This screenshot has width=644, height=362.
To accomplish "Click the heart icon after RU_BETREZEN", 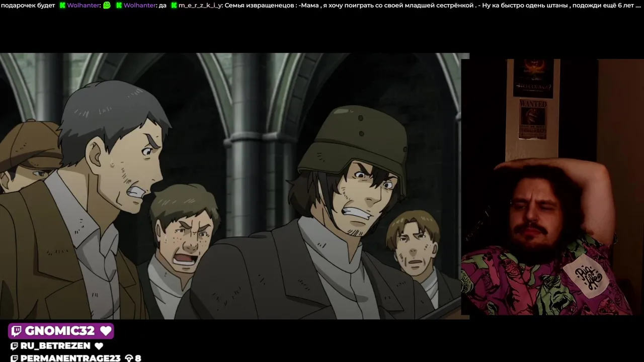I will (x=99, y=346).
